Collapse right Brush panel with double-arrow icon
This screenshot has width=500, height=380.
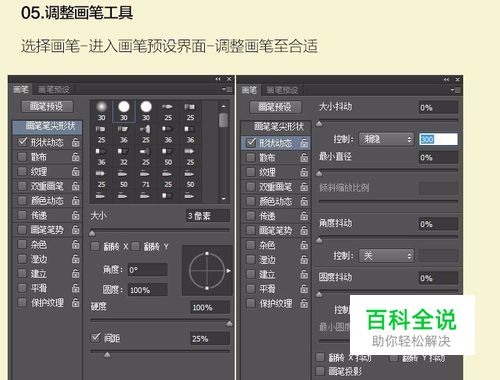[446, 80]
